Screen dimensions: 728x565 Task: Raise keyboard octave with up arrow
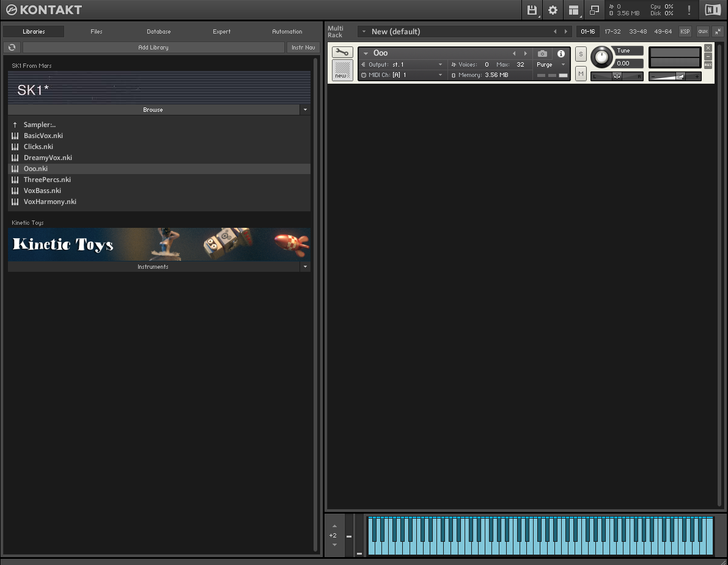pos(334,526)
